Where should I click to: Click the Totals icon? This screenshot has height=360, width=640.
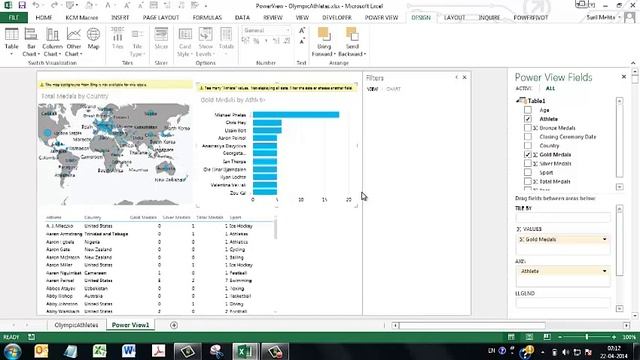point(226,39)
